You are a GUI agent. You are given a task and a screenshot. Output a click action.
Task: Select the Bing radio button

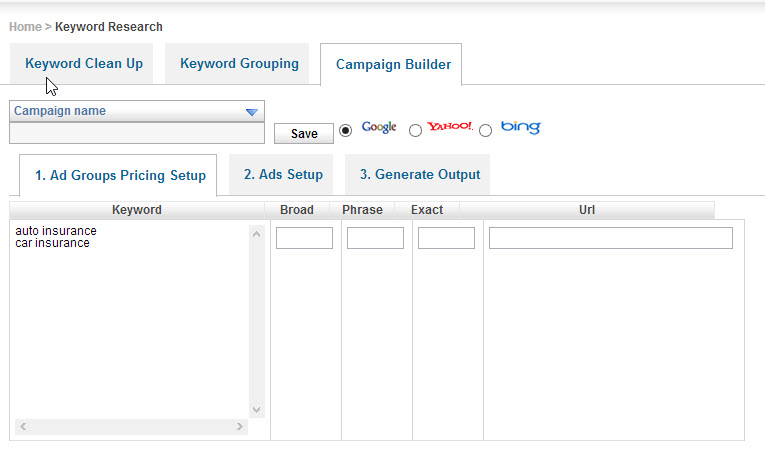click(485, 131)
